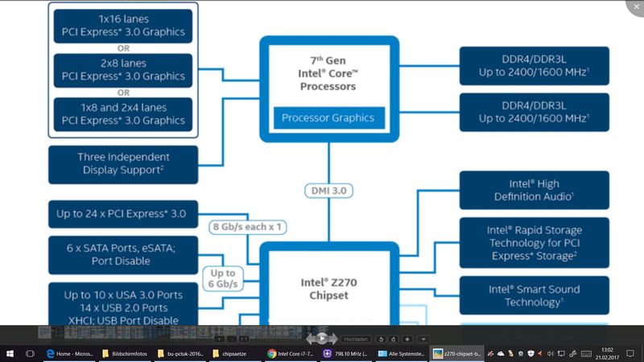The width and height of the screenshot is (644, 362).
Task: Go to the next image arrow
Action: coord(333,339)
